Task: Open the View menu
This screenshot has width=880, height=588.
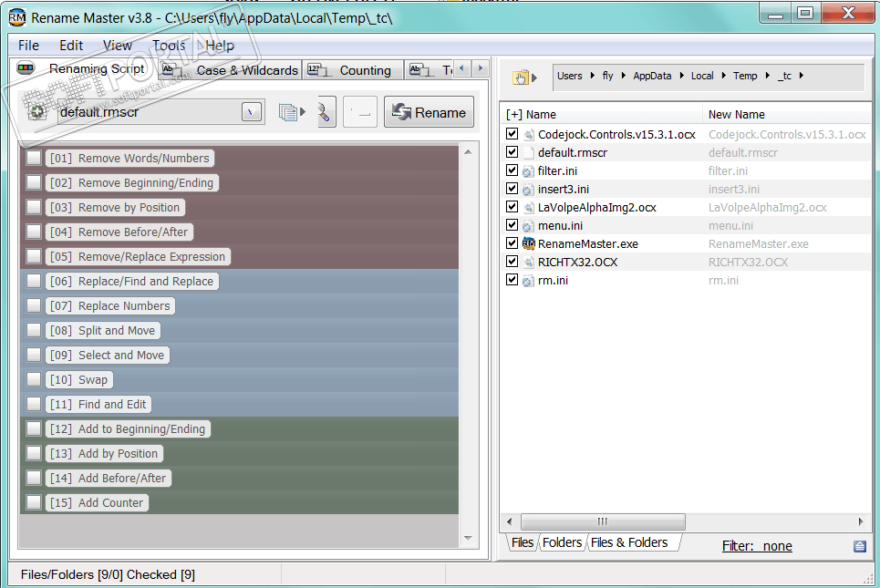Action: pos(118,46)
